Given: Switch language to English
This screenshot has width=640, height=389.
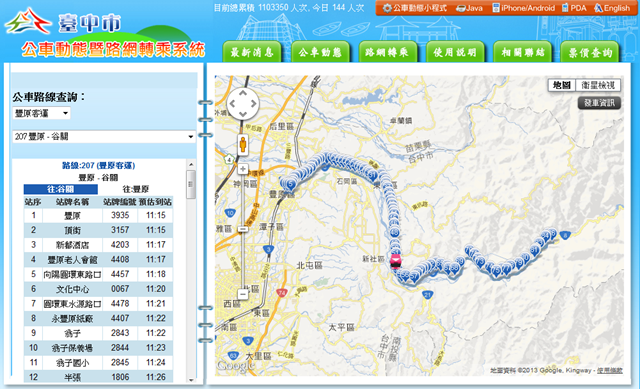Looking at the screenshot, I should [612, 8].
